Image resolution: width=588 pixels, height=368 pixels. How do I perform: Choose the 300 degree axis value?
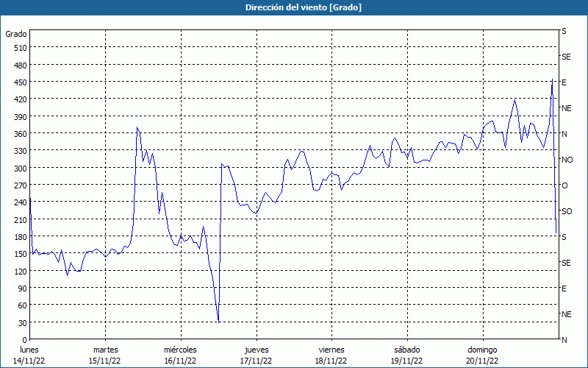(21, 169)
